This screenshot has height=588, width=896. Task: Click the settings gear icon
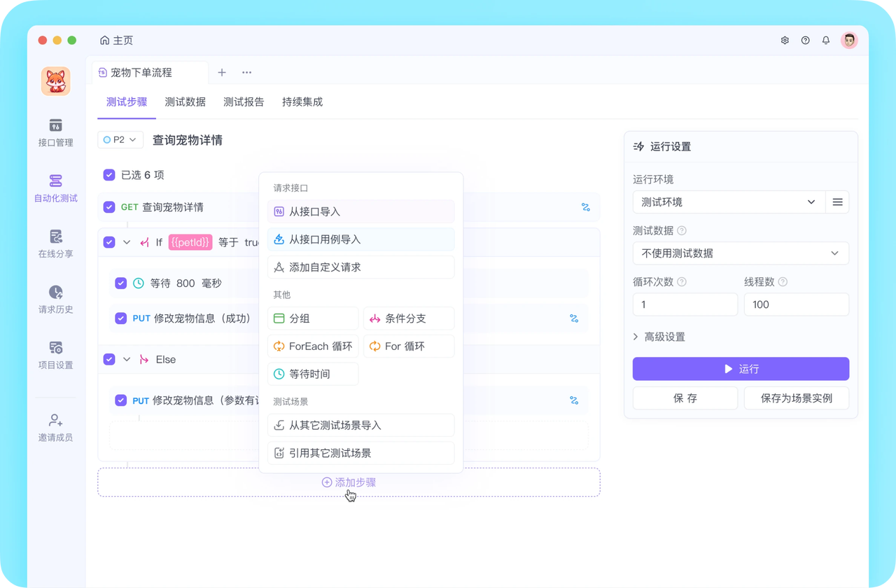(x=785, y=40)
